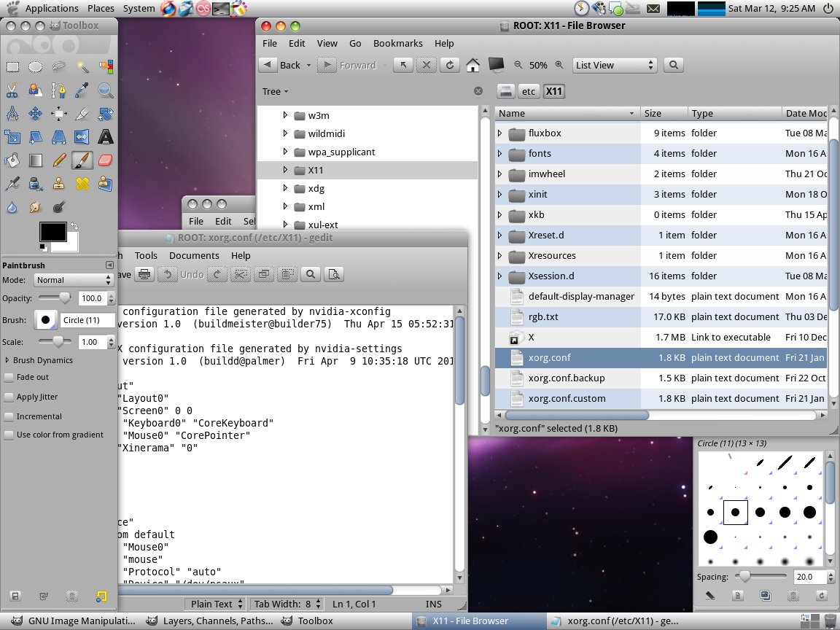Open the Documents menu in gedit
This screenshot has height=630, width=840.
click(x=194, y=255)
